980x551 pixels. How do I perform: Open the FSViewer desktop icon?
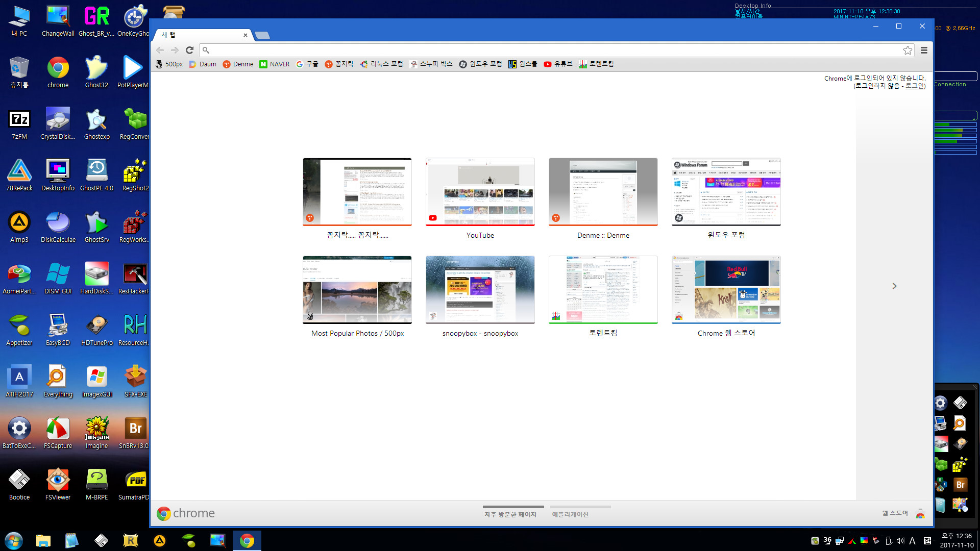[x=58, y=485]
